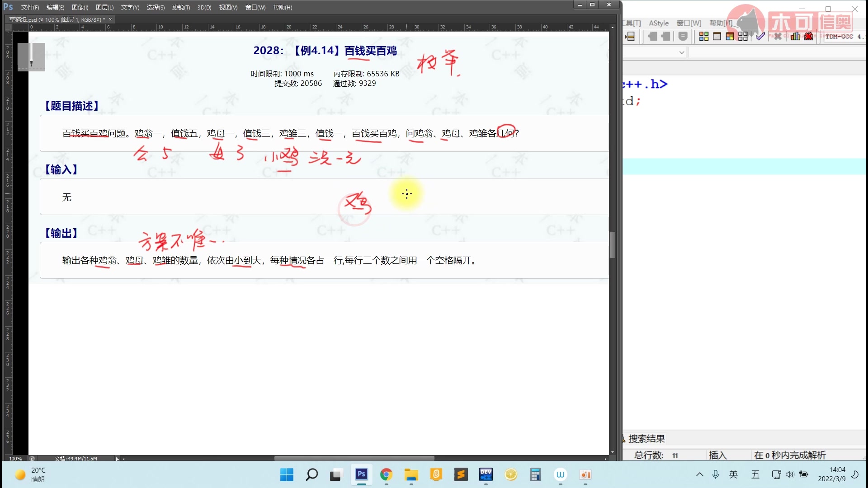Open Photoshop's 视图(V) menu
Viewport: 868px width, 488px height.
[x=228, y=7]
